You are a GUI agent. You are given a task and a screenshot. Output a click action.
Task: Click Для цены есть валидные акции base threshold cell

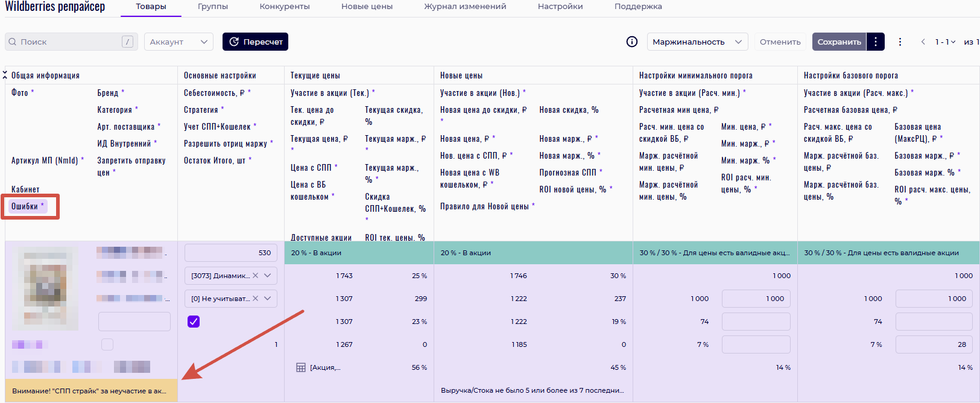pyautogui.click(x=888, y=253)
